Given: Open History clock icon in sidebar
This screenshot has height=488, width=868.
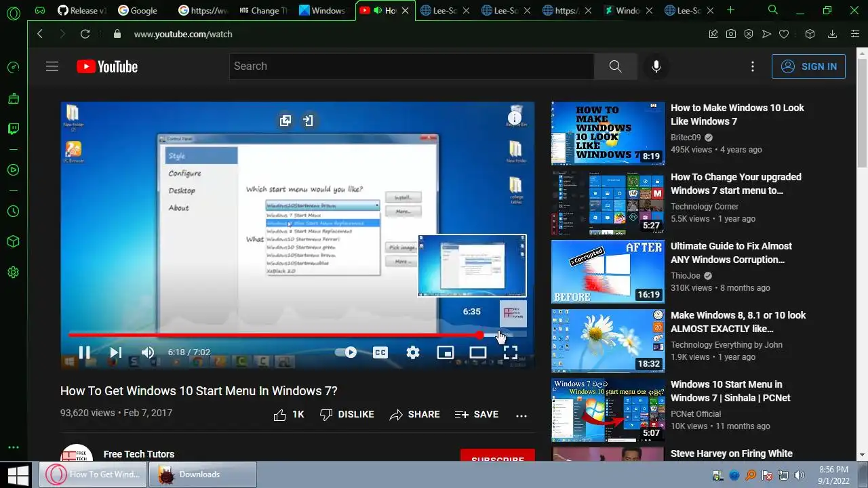Looking at the screenshot, I should click(x=13, y=211).
